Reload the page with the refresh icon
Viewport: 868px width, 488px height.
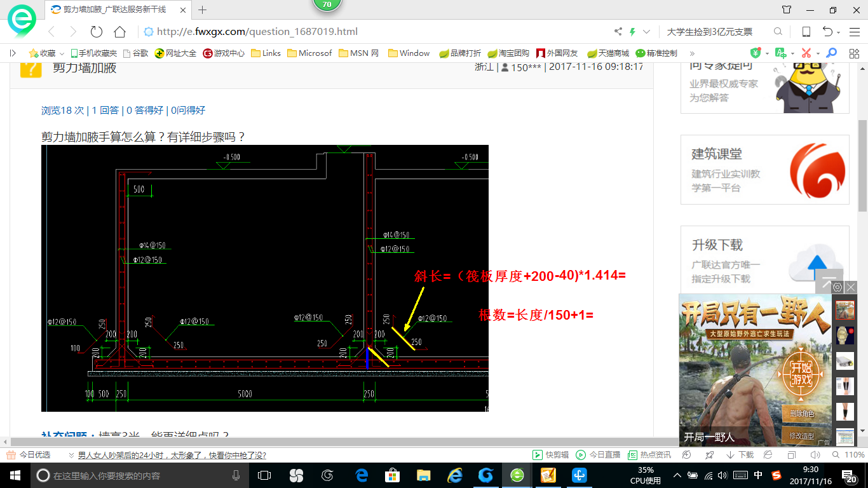[97, 32]
